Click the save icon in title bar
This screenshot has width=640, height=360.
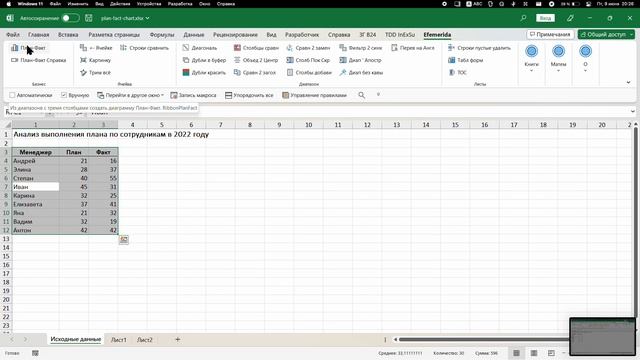pos(89,18)
